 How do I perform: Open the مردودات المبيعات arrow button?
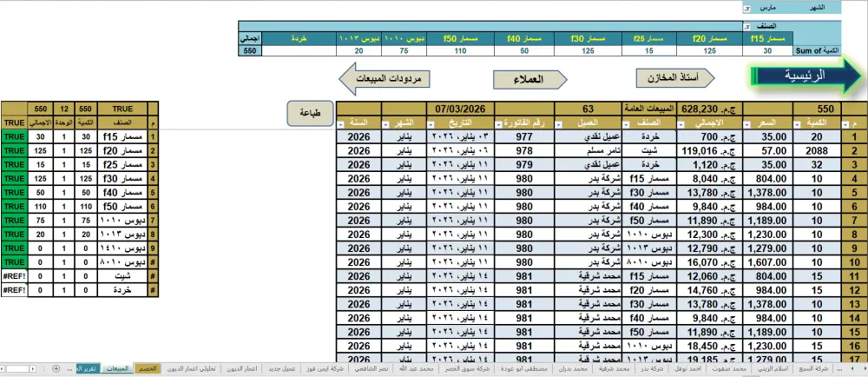tap(384, 78)
